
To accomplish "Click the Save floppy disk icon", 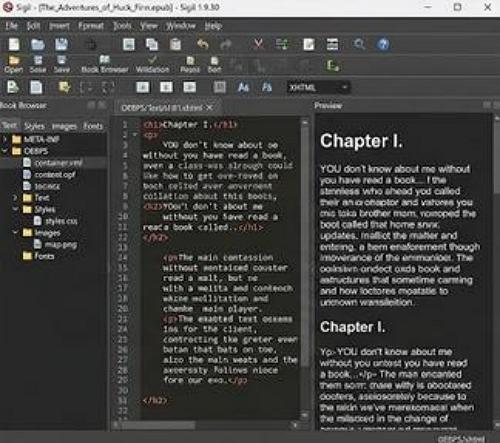I will coord(61,44).
